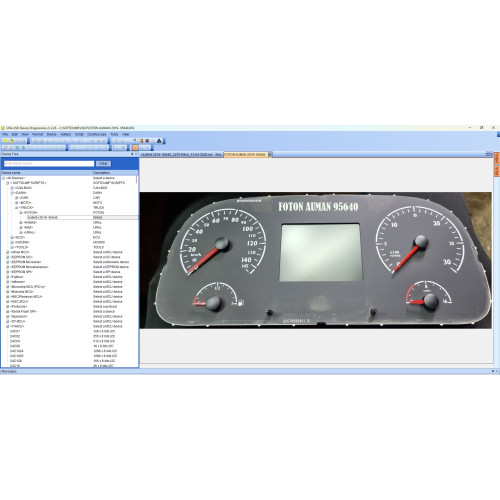Viewport: 500px width, 500px height.
Task: Expand the <KAMAZ> tree node
Action: point(21,222)
